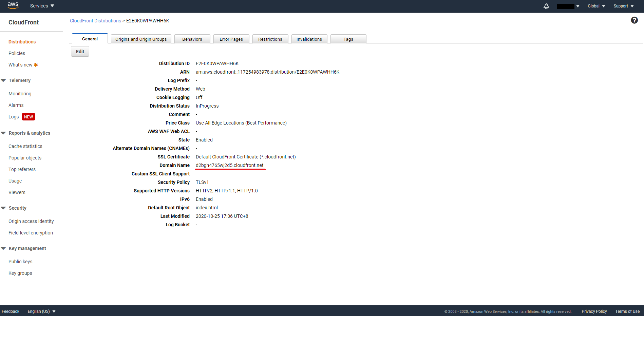The width and height of the screenshot is (644, 342).
Task: Click the InProgress distribution status value
Action: click(207, 106)
